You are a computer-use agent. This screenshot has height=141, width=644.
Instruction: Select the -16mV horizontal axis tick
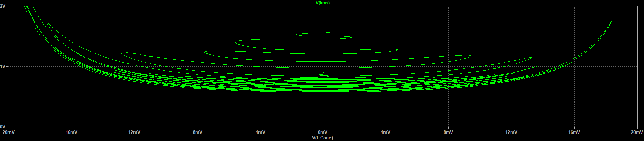(71, 132)
